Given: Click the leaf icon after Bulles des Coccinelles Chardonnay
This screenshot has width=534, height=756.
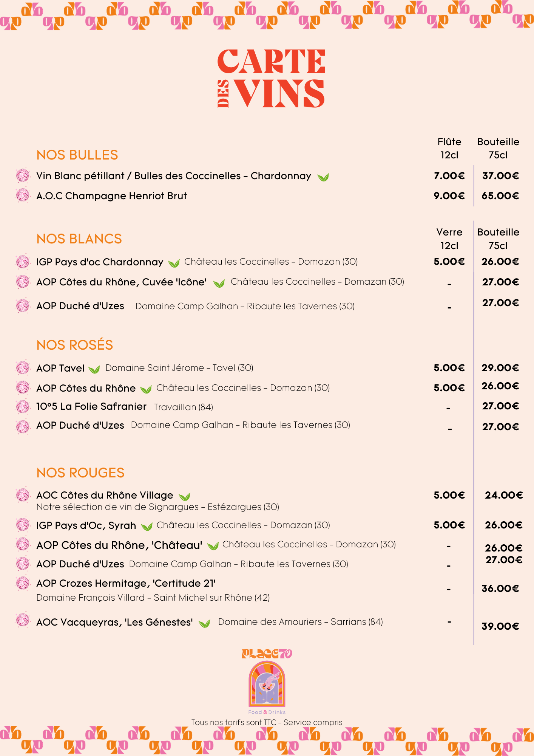Looking at the screenshot, I should tap(323, 177).
